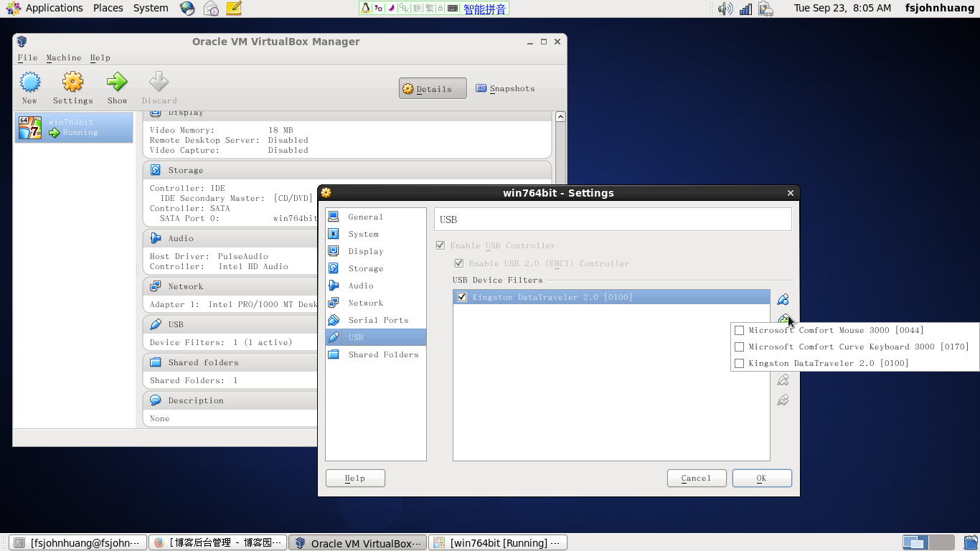Select Shared Folders in the settings category list
980x551 pixels.
(x=375, y=354)
